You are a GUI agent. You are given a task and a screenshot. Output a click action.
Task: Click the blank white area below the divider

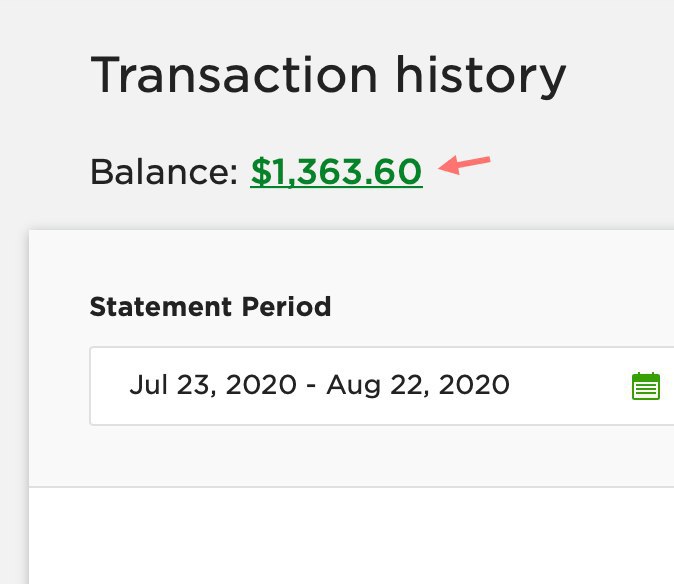pos(351,536)
